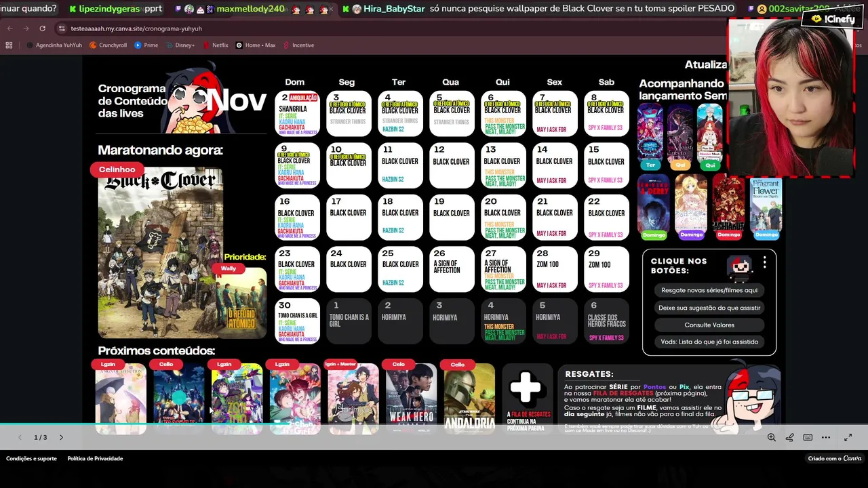Select the November 17 Black Clover cell

(x=349, y=218)
